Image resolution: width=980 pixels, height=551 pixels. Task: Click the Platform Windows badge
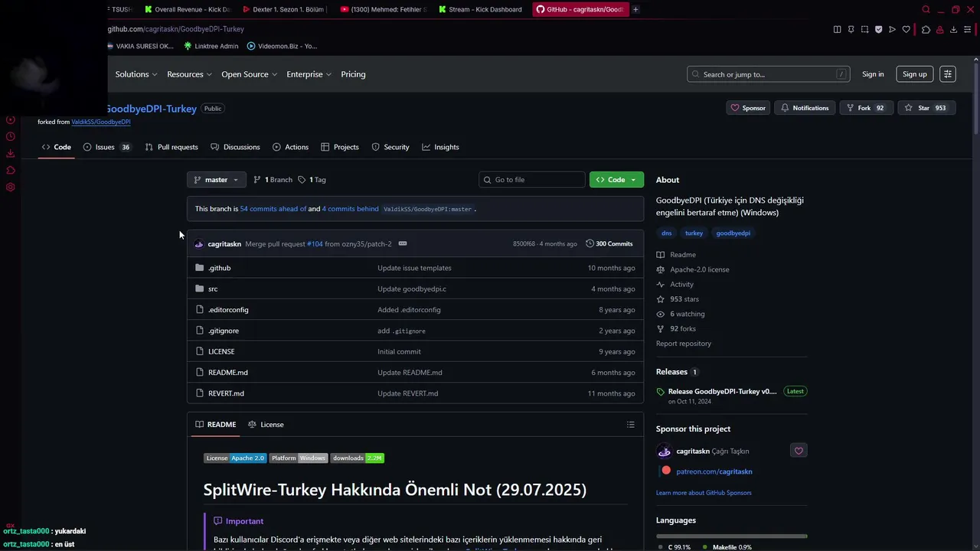[298, 458]
